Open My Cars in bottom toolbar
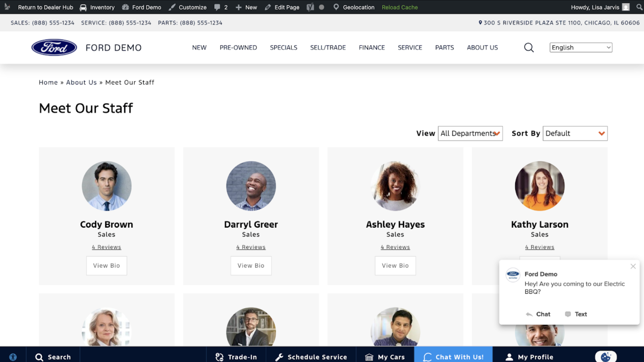644x362 pixels. coord(385,357)
